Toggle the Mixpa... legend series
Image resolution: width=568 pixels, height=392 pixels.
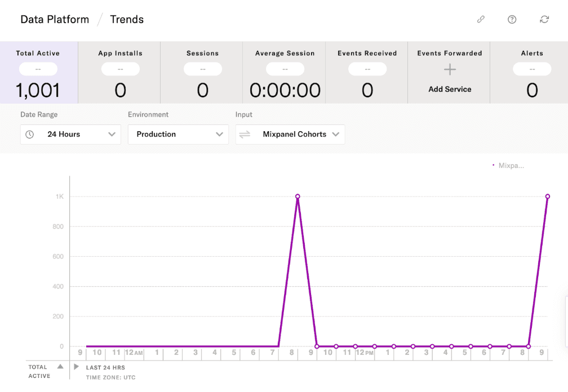point(508,166)
